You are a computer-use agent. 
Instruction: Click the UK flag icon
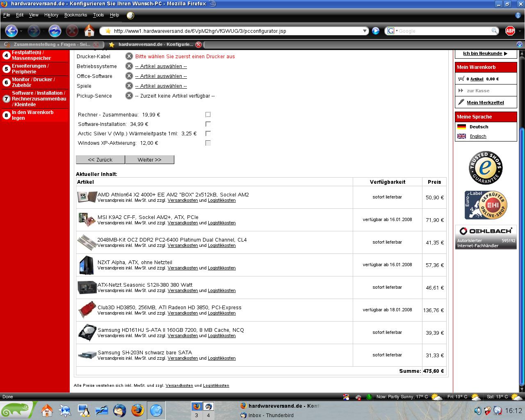[461, 136]
